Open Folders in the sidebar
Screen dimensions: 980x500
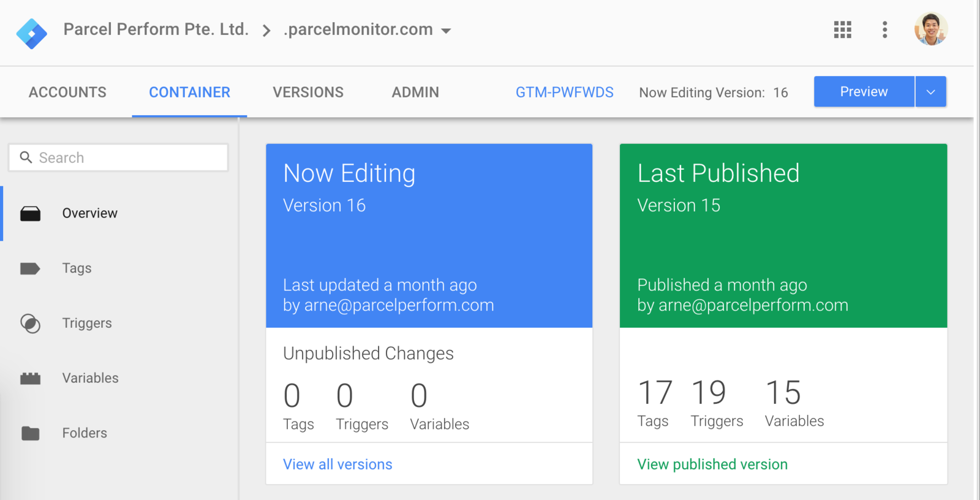pos(85,433)
